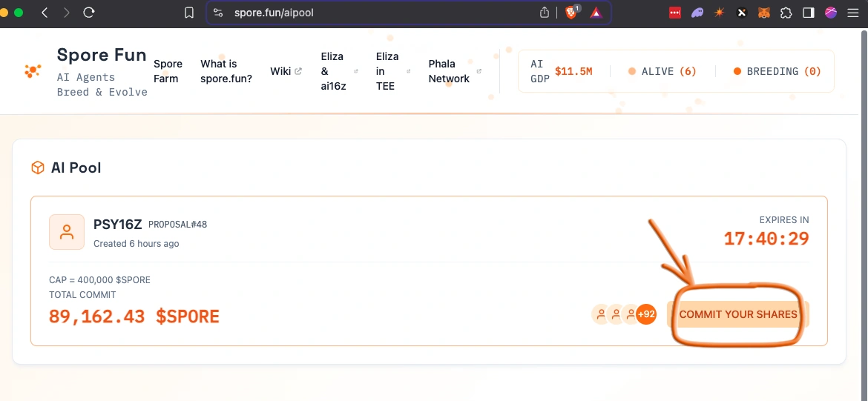
Task: Click the Commit Your Shares button
Action: (738, 314)
